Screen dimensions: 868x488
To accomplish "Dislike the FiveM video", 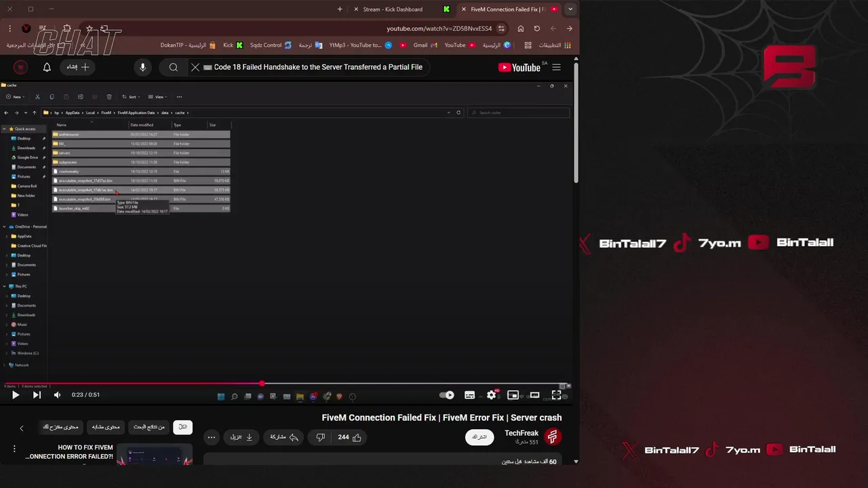I will click(321, 437).
